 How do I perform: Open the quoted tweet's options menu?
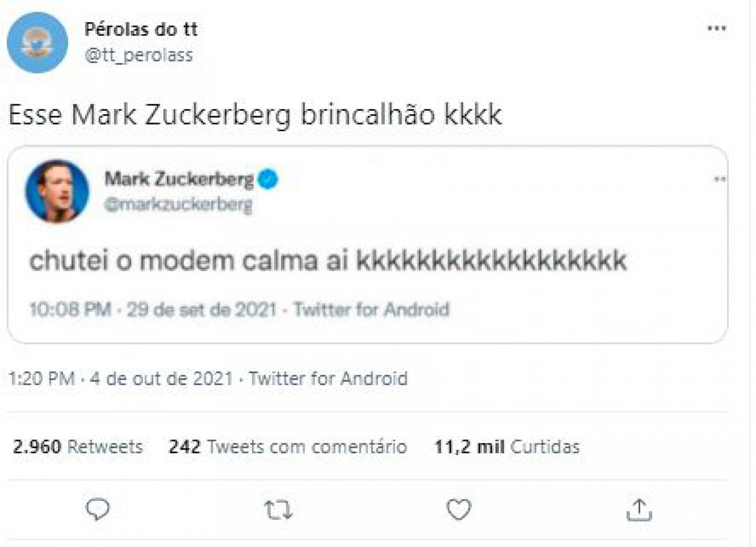(719, 179)
